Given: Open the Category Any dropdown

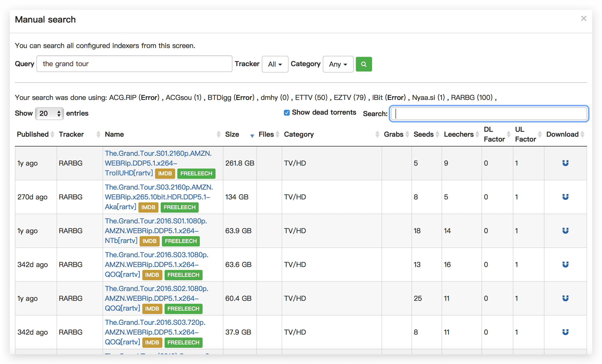Looking at the screenshot, I should (338, 64).
